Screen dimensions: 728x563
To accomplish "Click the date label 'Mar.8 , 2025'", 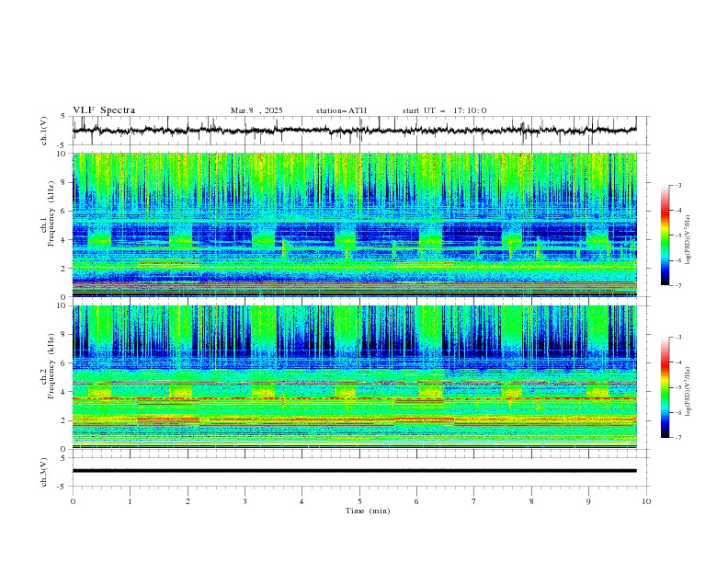I will click(x=256, y=110).
